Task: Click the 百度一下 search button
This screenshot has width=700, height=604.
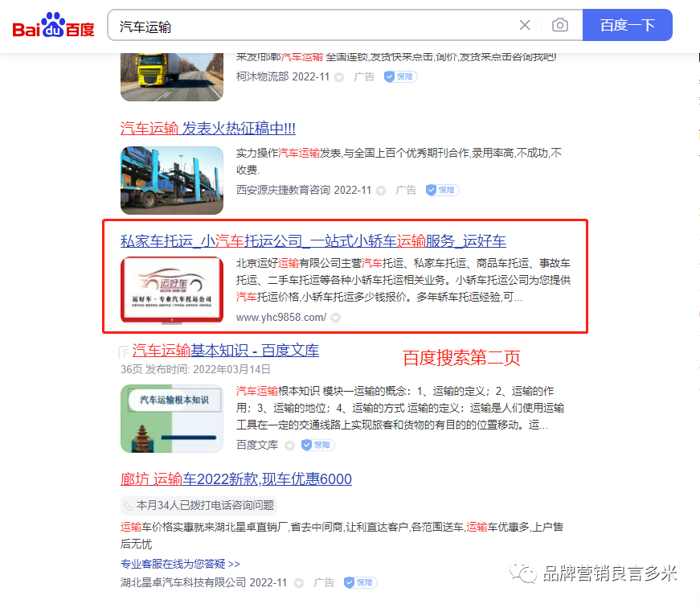Action: [627, 25]
